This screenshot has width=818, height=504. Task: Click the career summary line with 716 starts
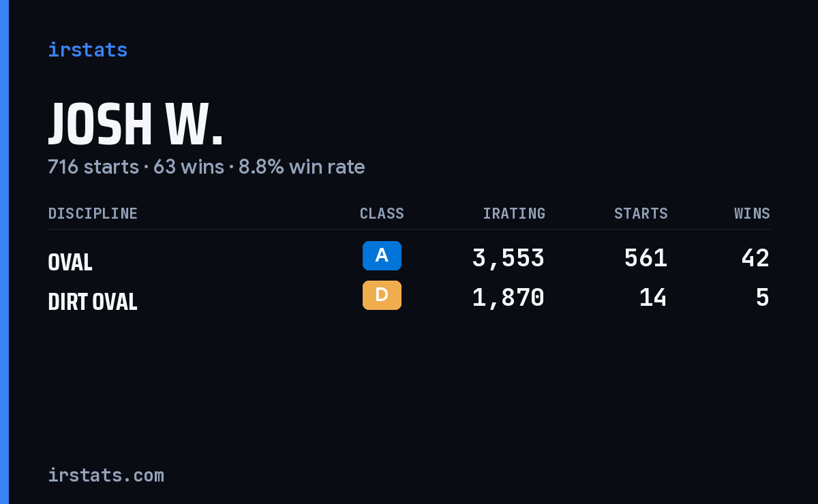207,167
